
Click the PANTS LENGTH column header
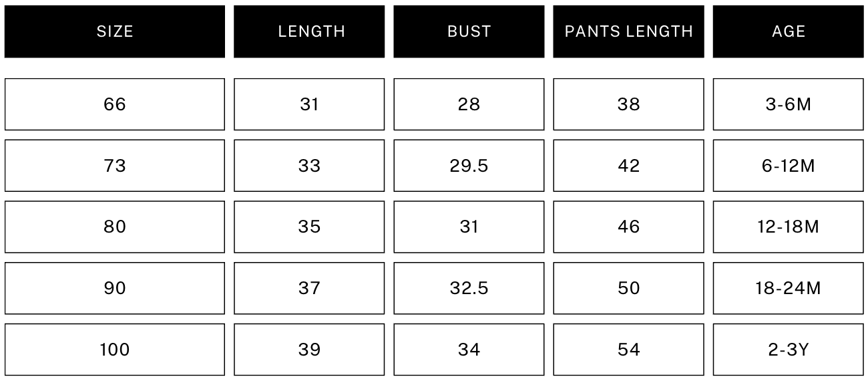[628, 31]
